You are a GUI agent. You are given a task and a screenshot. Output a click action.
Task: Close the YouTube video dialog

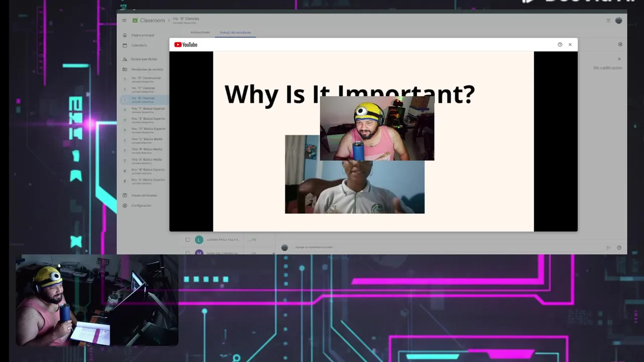tap(570, 45)
